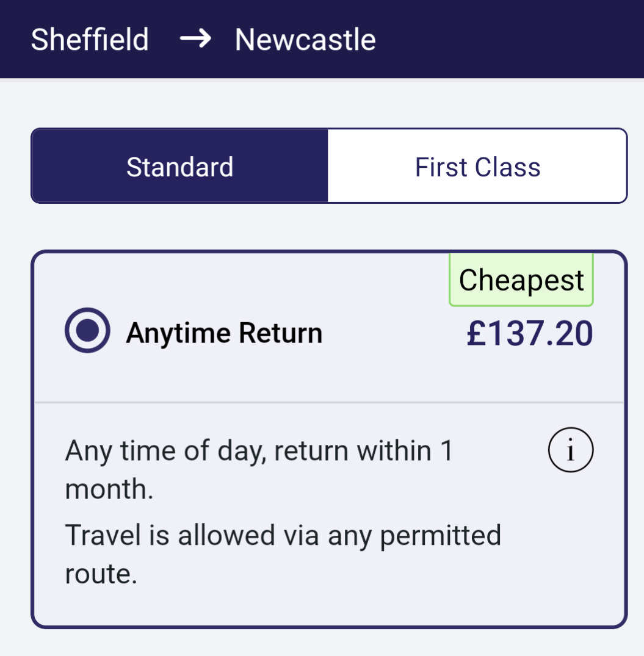Screen dimensions: 644x656
Task: Open the ticket information icon
Action: (x=571, y=451)
